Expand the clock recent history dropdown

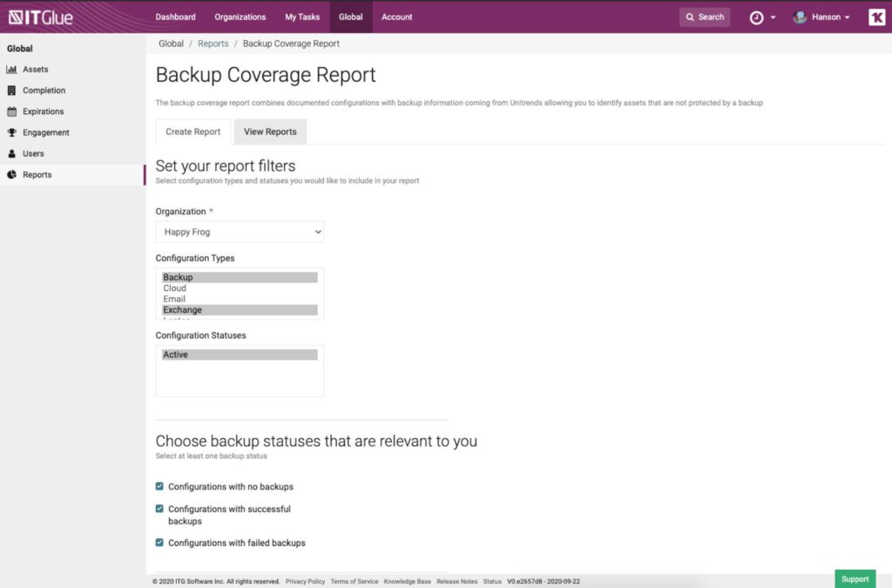pos(762,17)
